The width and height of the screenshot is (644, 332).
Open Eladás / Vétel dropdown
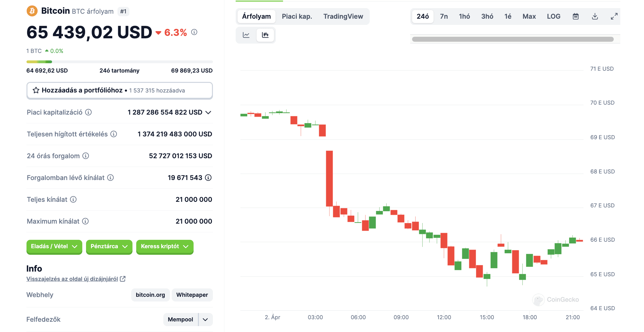click(x=54, y=247)
